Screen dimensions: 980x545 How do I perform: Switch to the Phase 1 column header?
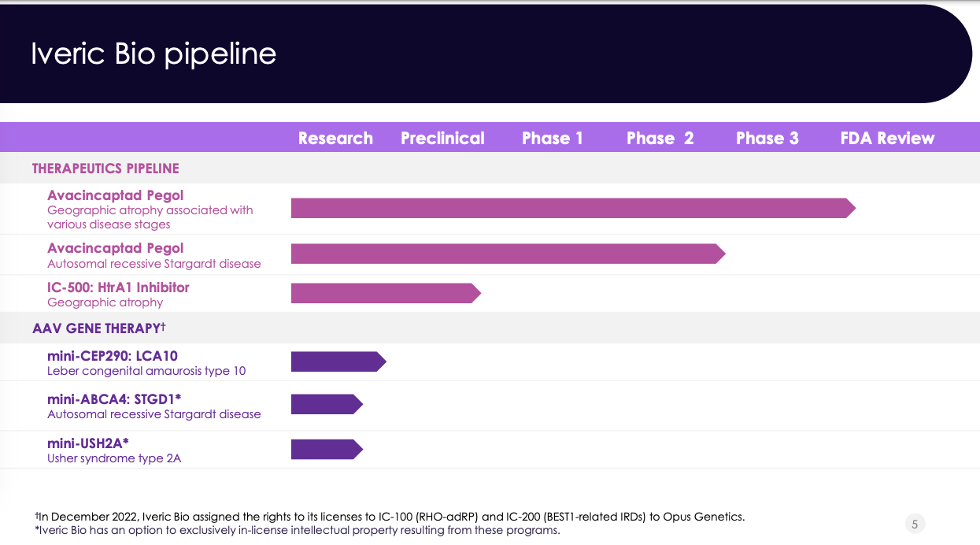[553, 137]
